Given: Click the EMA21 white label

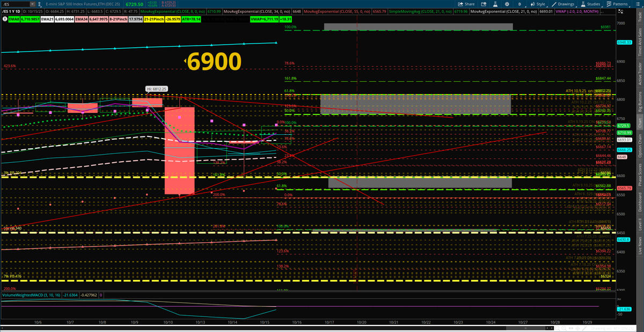Looking at the screenshot, I should tap(47, 19).
